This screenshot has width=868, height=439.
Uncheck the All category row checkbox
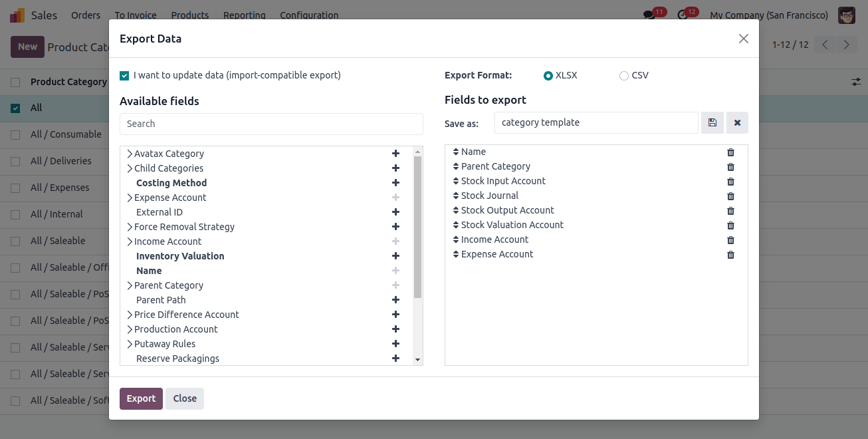click(15, 108)
